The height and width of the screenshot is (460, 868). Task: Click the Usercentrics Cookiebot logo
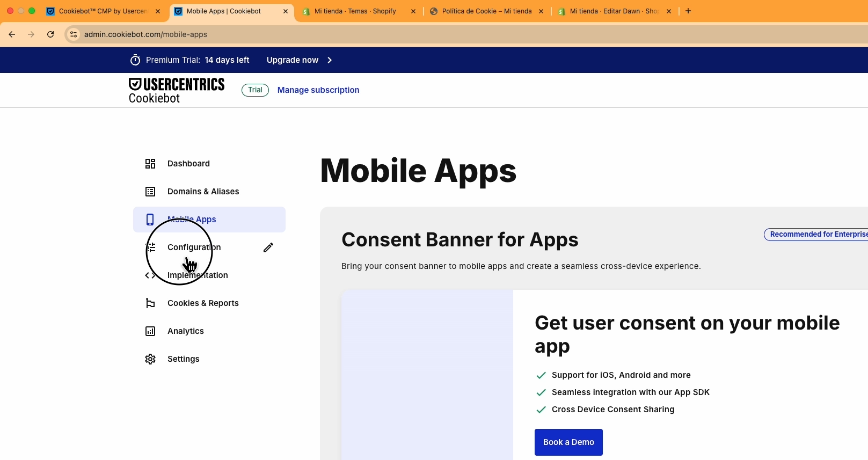[177, 90]
